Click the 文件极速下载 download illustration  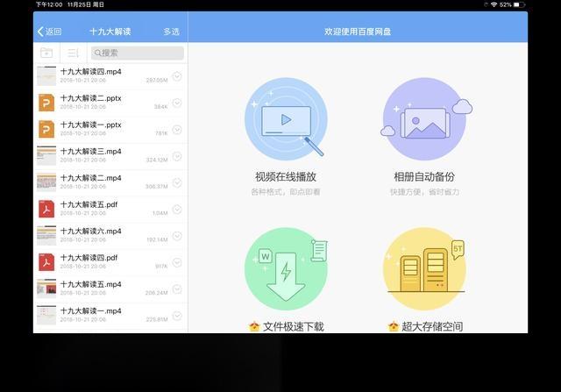click(286, 269)
